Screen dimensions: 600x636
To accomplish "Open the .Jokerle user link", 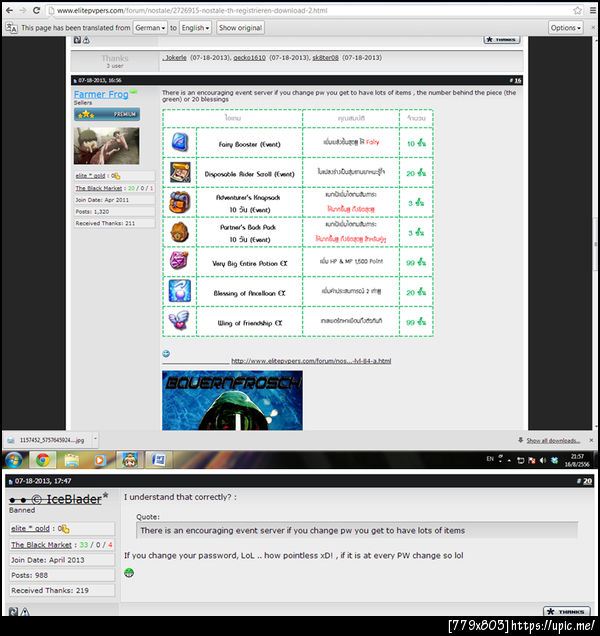I will [x=174, y=58].
